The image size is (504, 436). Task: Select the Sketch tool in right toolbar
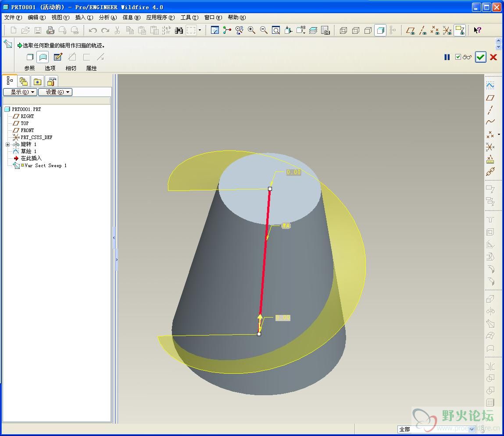(490, 86)
